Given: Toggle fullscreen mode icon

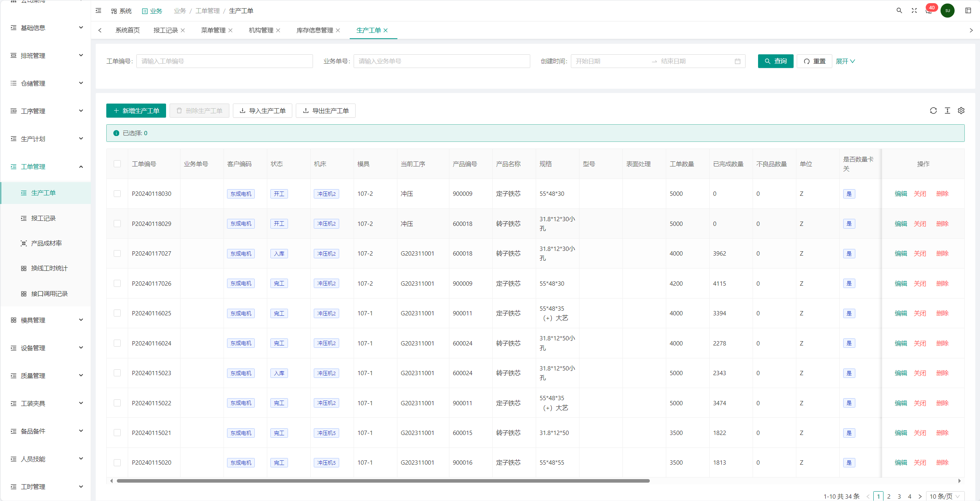Looking at the screenshot, I should [914, 11].
